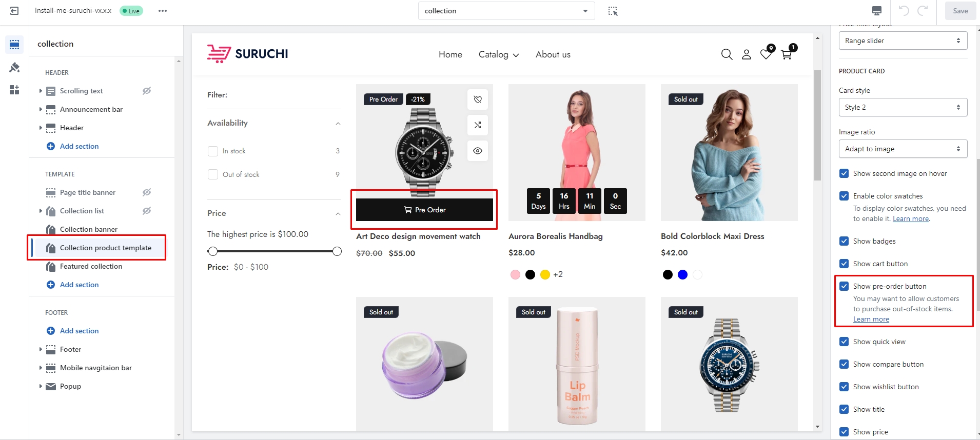The height and width of the screenshot is (440, 980).
Task: Click the exit editor icon
Action: tap(14, 11)
